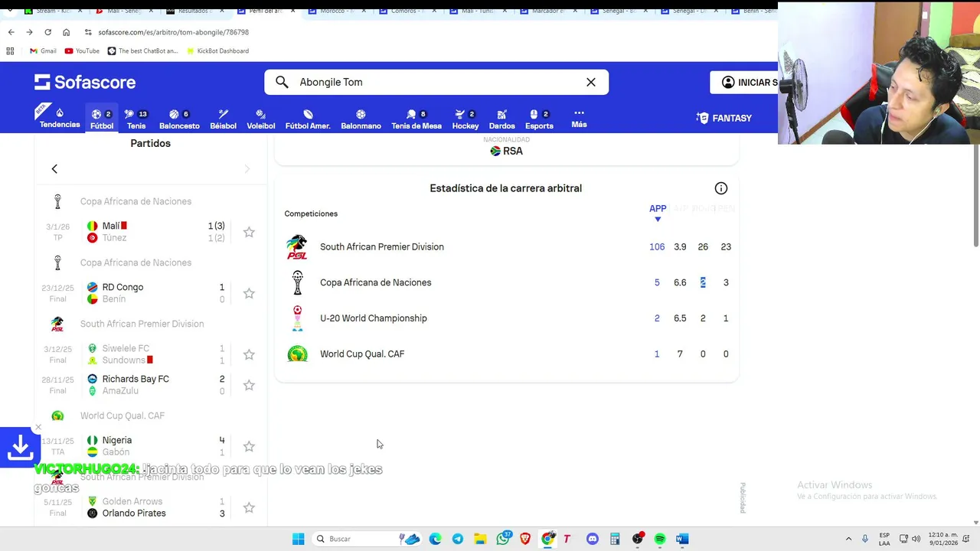Open the Esports section
This screenshot has height=551, width=980.
tap(539, 119)
